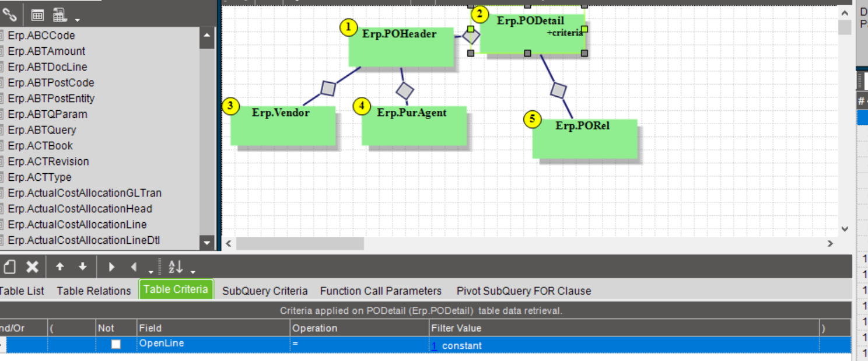Click +criteria label on PODetail
868x361 pixels.
pyautogui.click(x=565, y=33)
